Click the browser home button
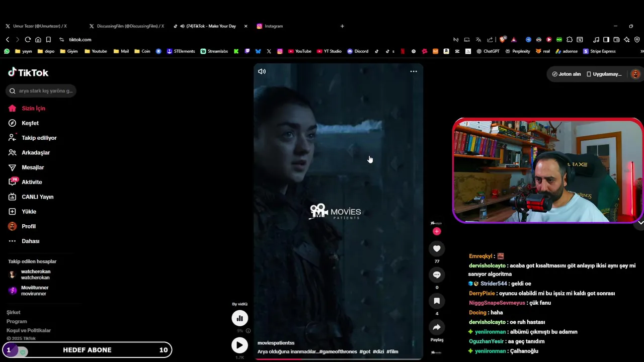This screenshot has width=644, height=362. click(38, 40)
